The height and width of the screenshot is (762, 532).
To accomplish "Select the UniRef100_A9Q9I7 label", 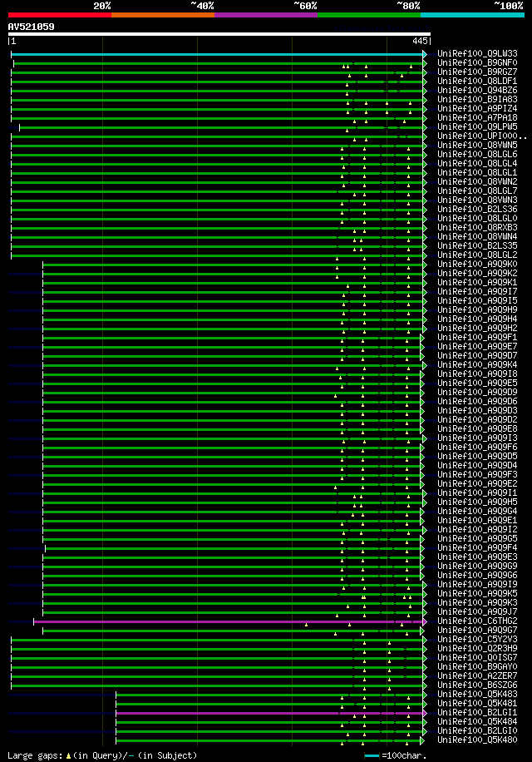I will pyautogui.click(x=477, y=292).
